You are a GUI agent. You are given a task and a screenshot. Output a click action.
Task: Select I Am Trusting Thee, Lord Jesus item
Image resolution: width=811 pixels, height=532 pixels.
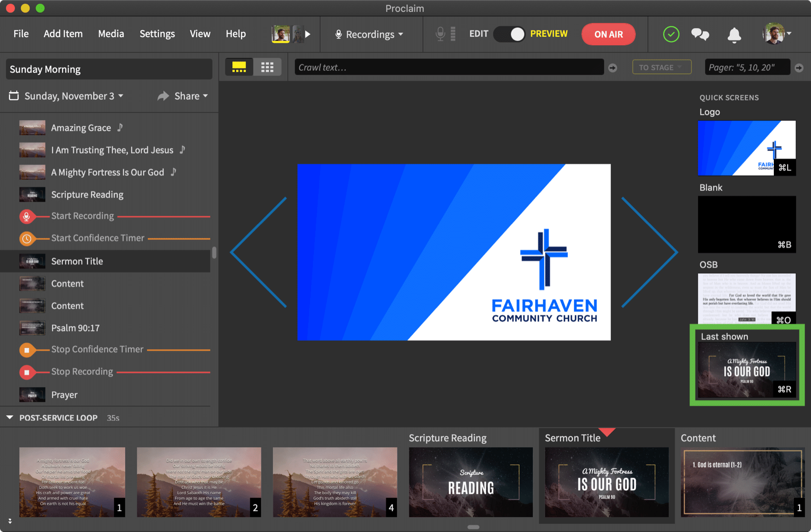tap(105, 150)
